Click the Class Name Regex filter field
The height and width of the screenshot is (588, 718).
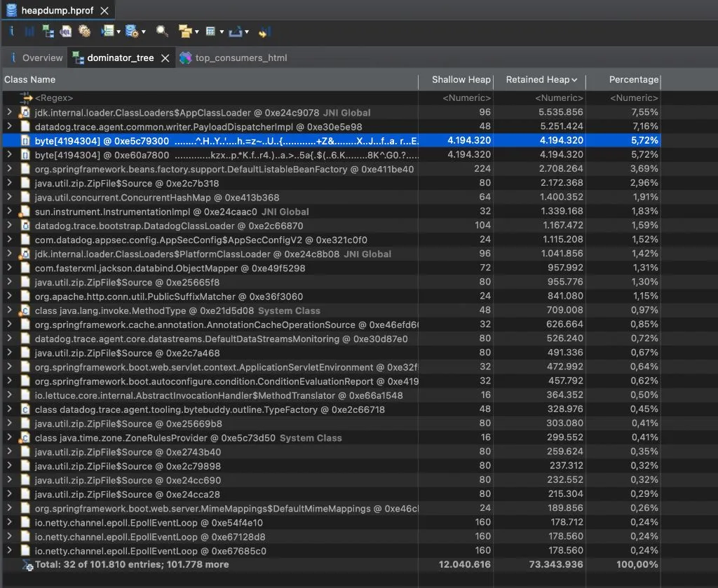point(210,98)
